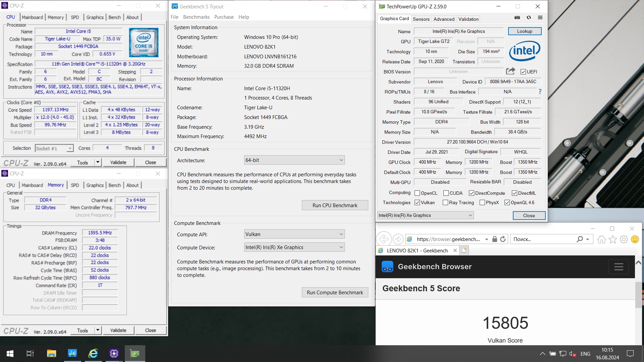This screenshot has width=644, height=362.
Task: Expand the browser address bar dropdown
Action: (x=486, y=239)
